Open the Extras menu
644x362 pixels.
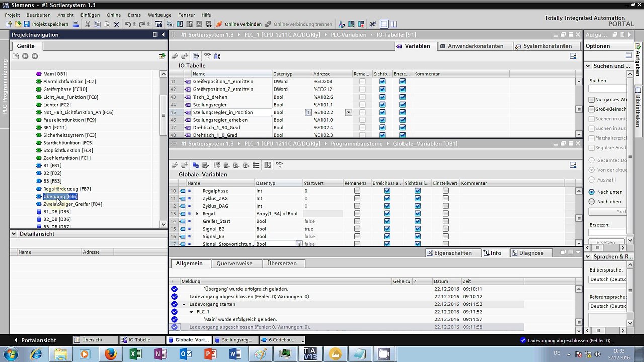[x=134, y=15]
